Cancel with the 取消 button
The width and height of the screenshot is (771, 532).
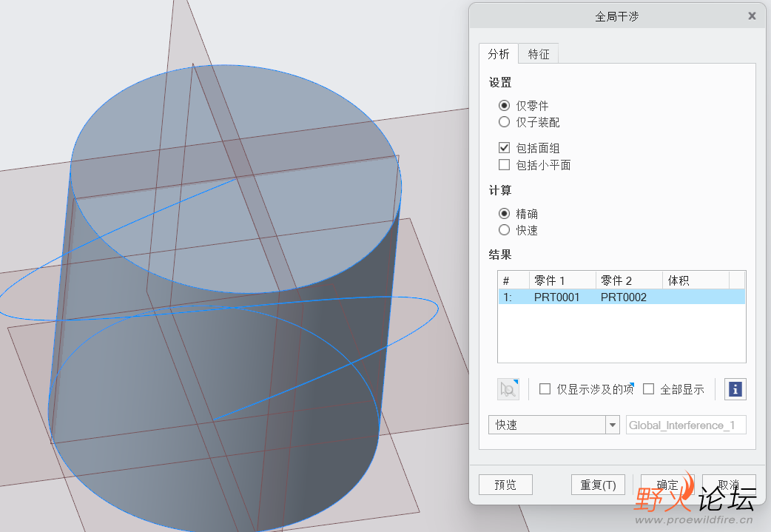click(x=729, y=485)
